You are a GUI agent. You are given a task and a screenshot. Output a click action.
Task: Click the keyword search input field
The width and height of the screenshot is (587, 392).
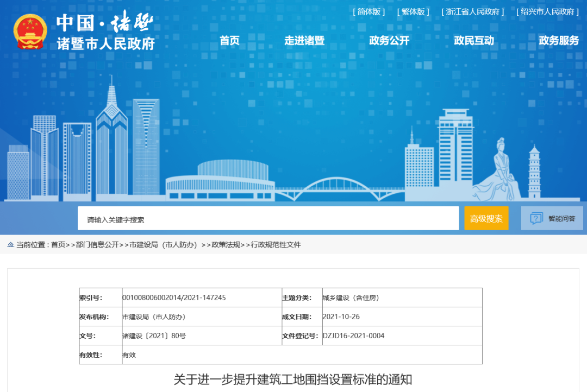click(268, 219)
